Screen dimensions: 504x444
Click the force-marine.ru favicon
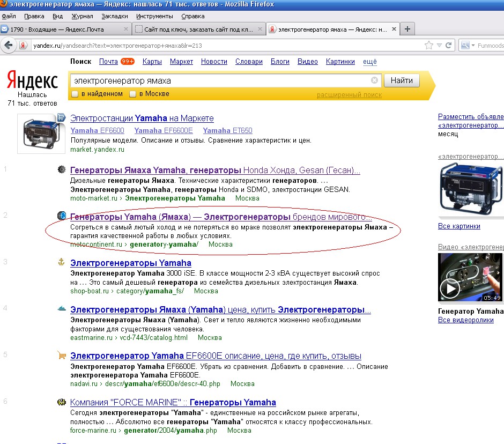pos(62,402)
